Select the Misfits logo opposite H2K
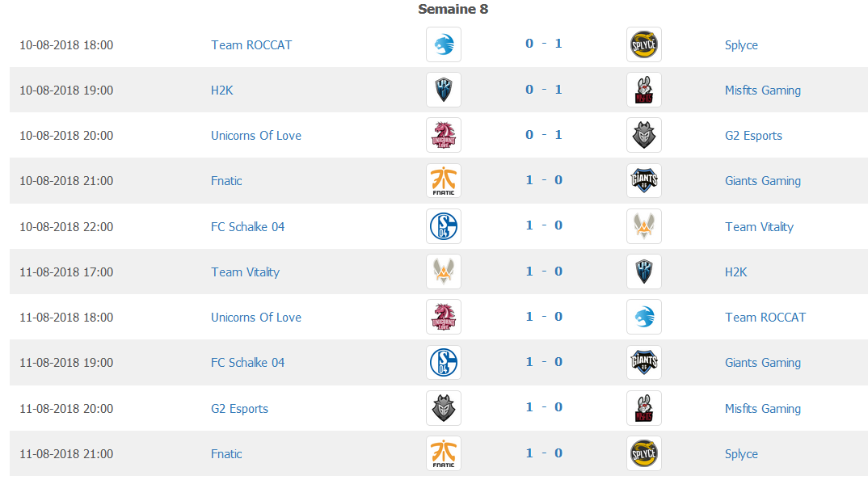Image resolution: width=868 pixels, height=480 pixels. (644, 90)
